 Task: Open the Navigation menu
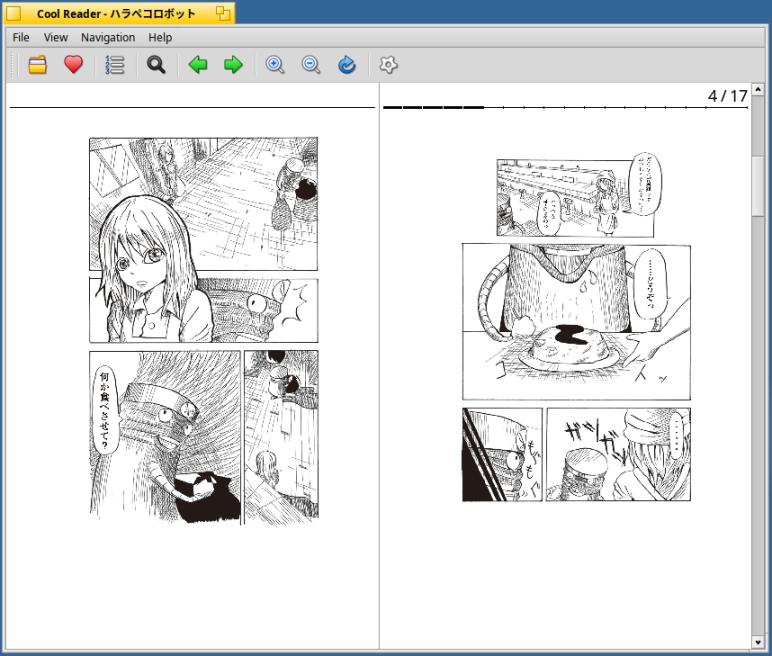[x=108, y=37]
